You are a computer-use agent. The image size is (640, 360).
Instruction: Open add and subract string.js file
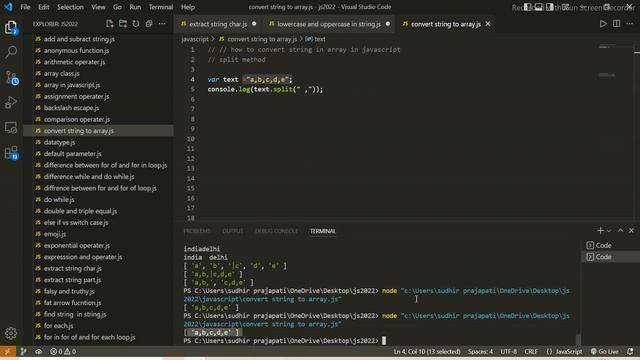click(x=79, y=39)
